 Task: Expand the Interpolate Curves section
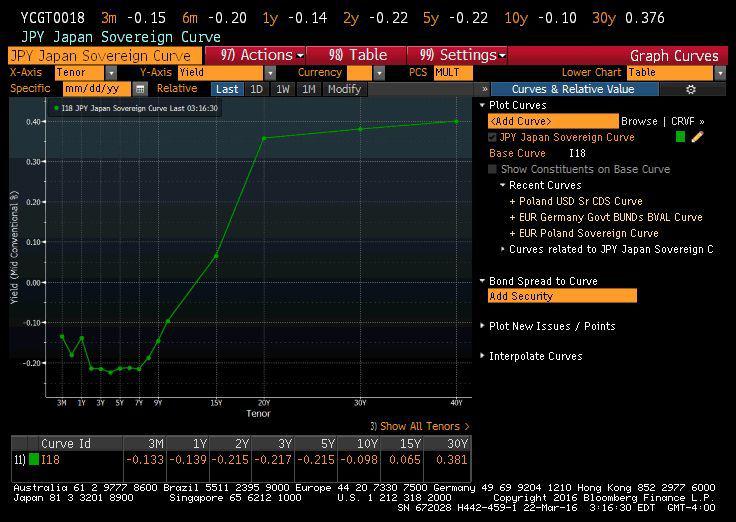pos(482,355)
